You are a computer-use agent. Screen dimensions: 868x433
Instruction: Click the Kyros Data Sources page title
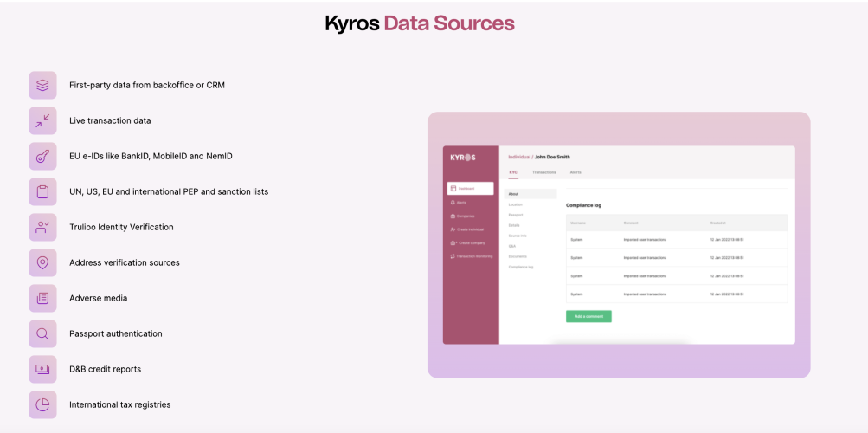pyautogui.click(x=420, y=23)
